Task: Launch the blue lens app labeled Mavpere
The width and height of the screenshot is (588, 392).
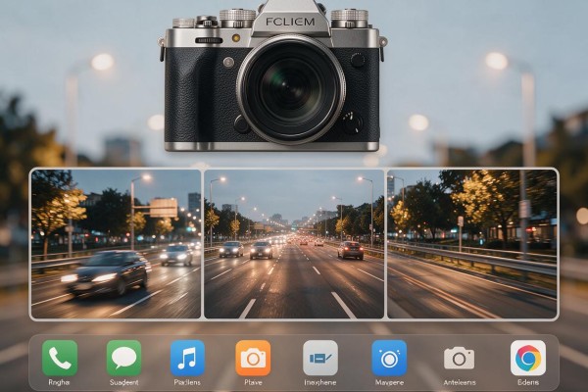Action: 389,358
